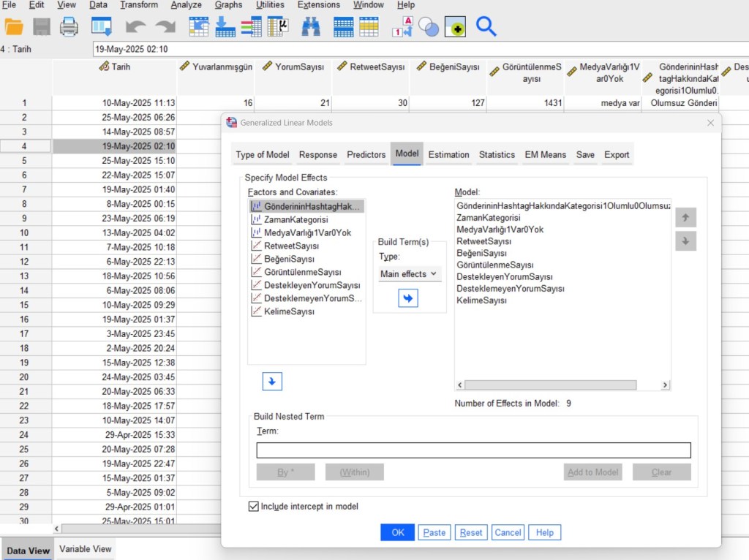Select ZamanKategorisi in Factors and Covariates list
This screenshot has height=560, width=749.
[x=296, y=219]
